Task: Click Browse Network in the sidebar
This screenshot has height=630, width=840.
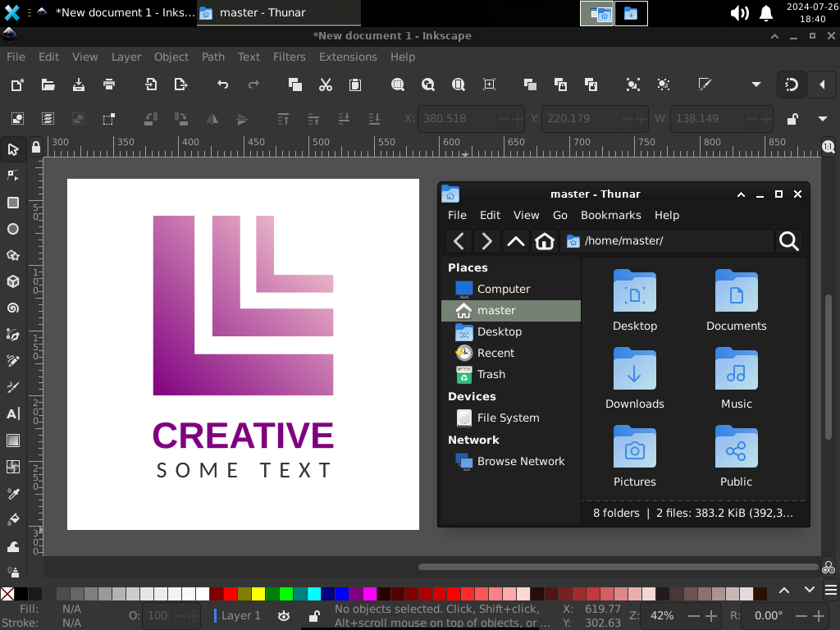Action: [520, 461]
